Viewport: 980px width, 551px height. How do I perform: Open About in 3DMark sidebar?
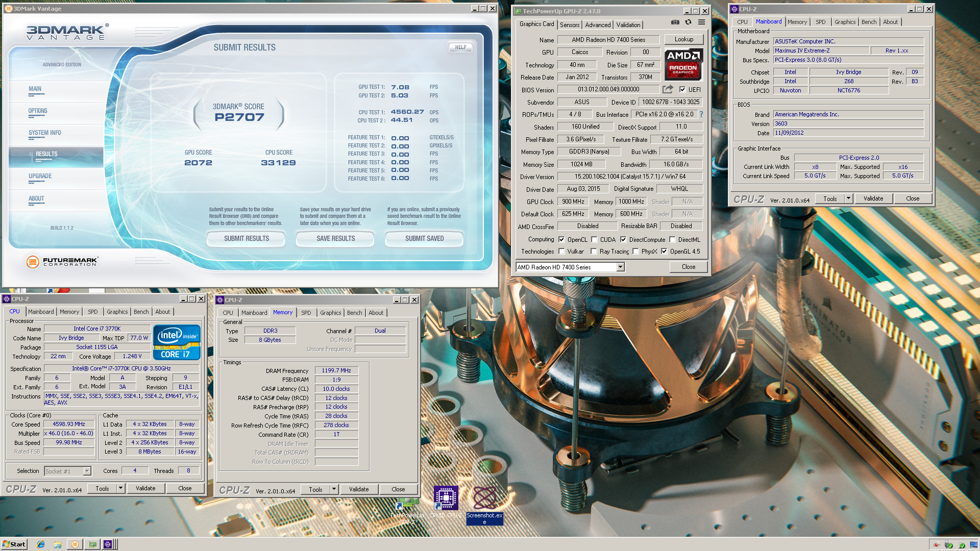pos(36,198)
